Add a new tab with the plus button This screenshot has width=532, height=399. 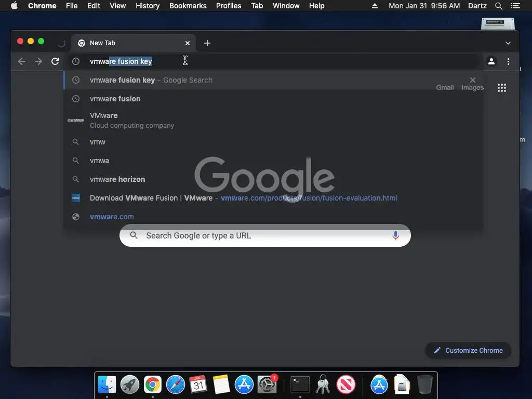point(207,43)
